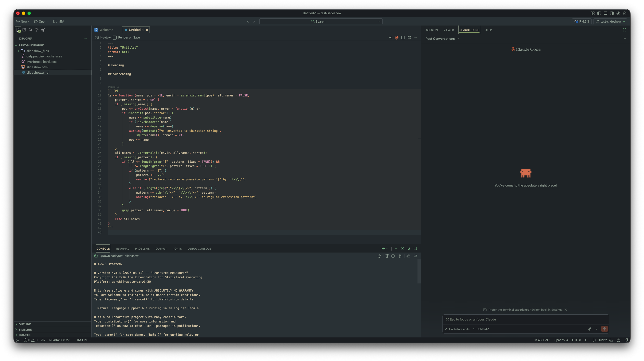
Task: Toggle primary side bar visibility
Action: 599,13
